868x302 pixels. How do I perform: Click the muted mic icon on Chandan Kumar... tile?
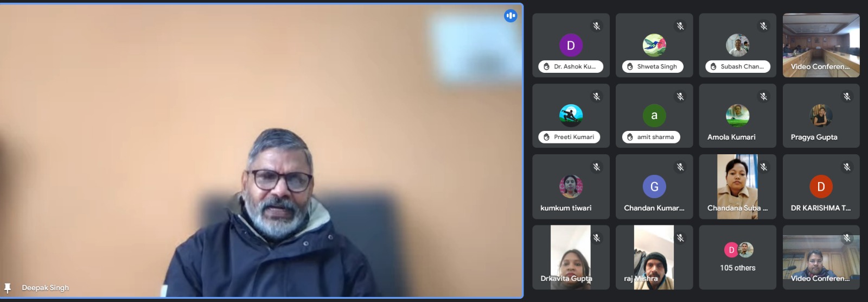tap(680, 167)
